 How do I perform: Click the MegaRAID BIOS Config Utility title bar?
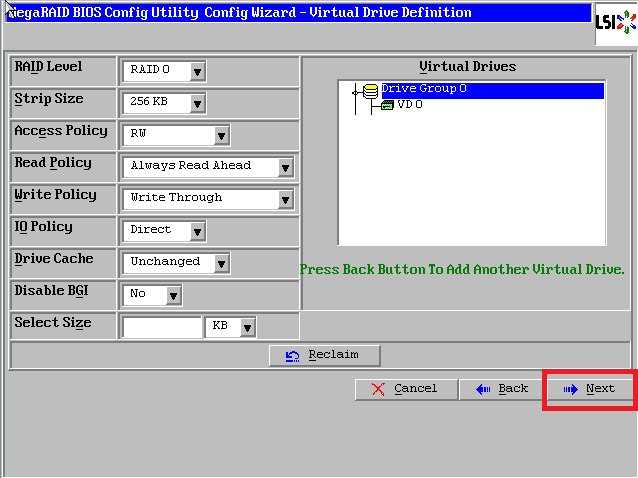298,13
